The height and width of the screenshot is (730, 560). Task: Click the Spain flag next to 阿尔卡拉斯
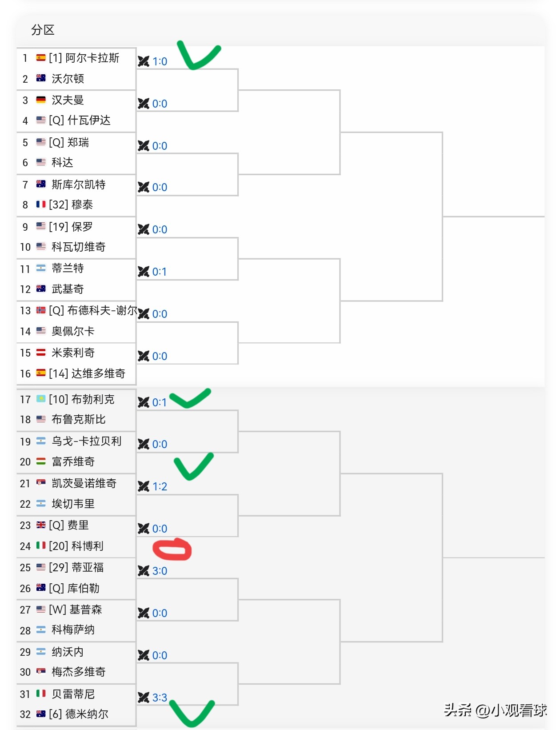click(41, 58)
